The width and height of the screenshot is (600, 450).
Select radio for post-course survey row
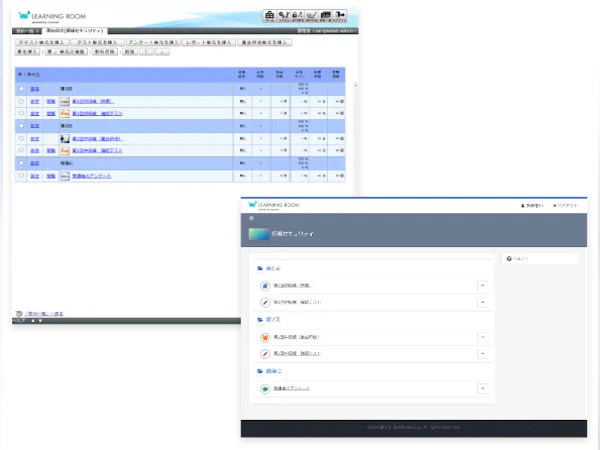(21, 175)
